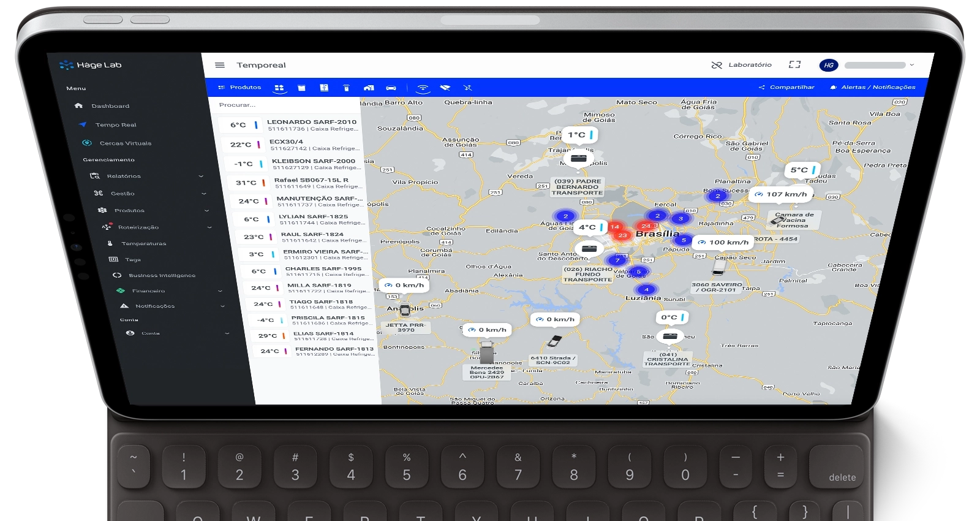The width and height of the screenshot is (980, 521).
Task: Toggle the no-GPS satellite icon
Action: tap(468, 88)
